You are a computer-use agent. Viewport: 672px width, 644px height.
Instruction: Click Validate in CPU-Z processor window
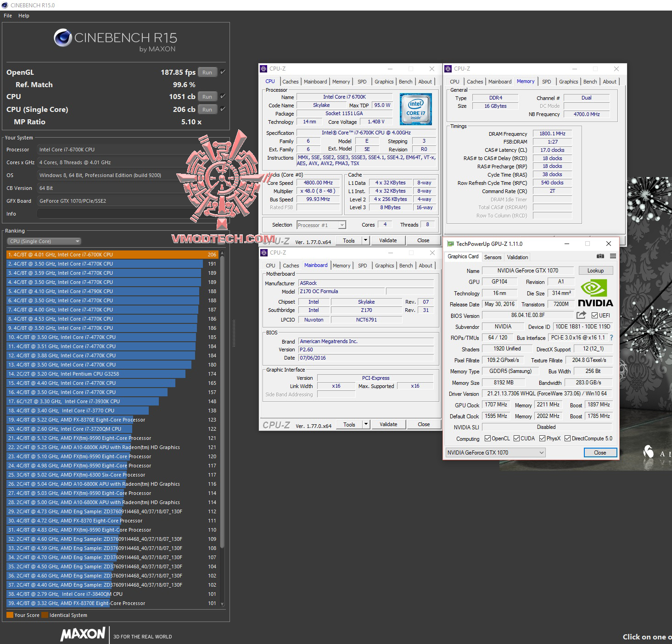(x=388, y=240)
